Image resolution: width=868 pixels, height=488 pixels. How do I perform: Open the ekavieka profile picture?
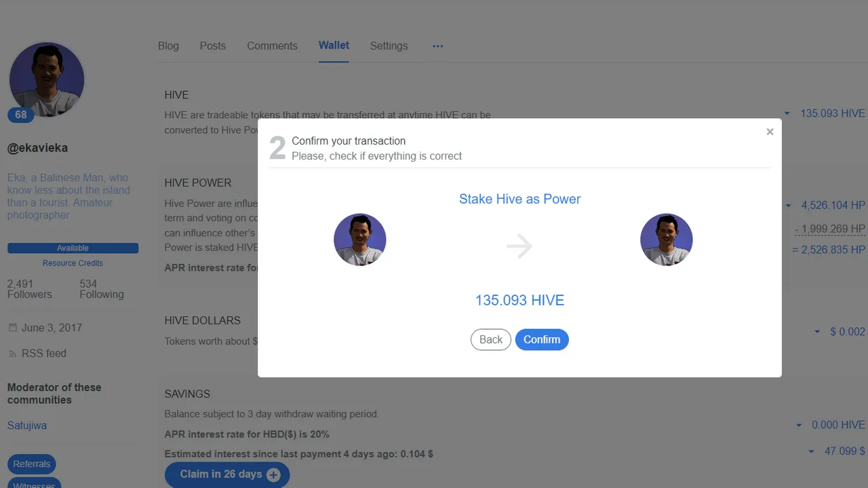47,79
